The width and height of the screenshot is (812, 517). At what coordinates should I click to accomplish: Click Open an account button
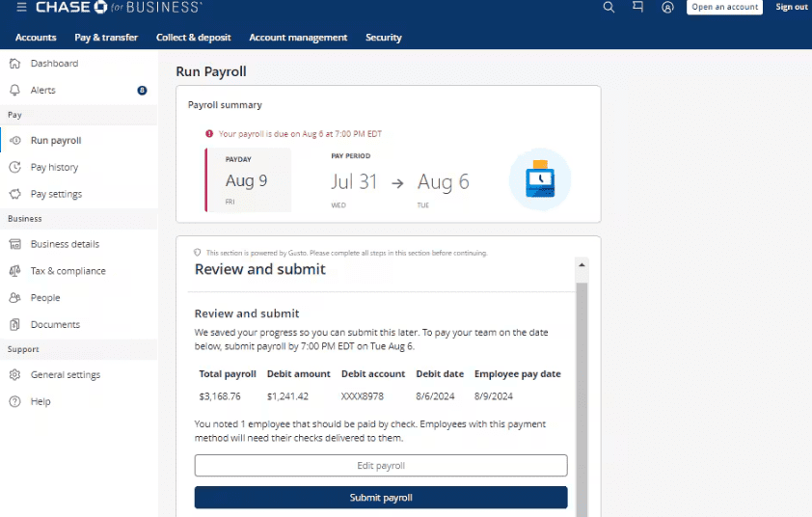724,7
